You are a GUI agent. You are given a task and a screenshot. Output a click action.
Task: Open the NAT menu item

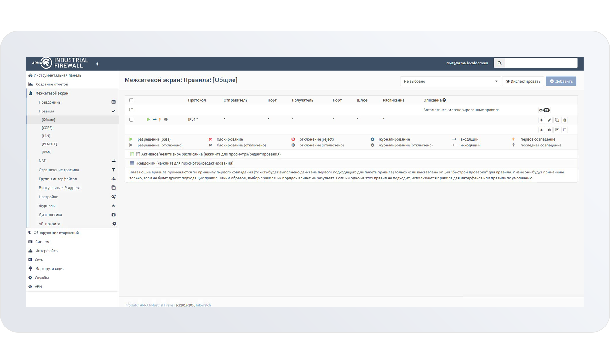point(42,161)
